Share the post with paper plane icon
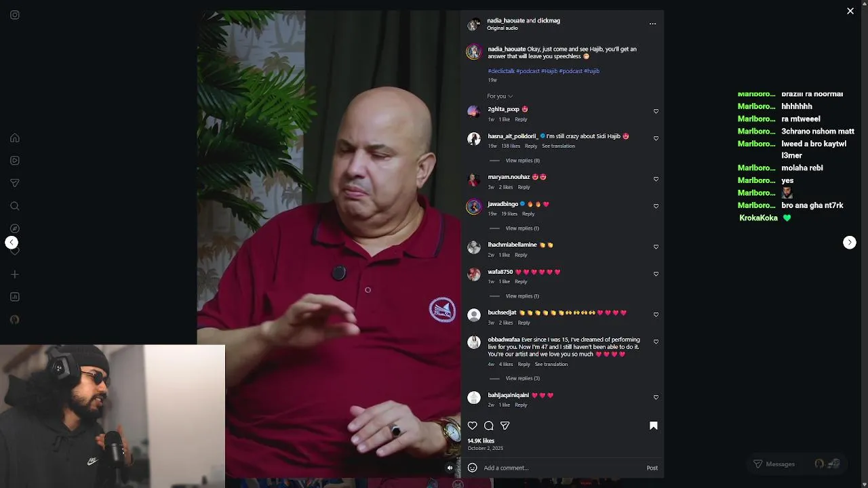Screen dimensions: 868x488 (505, 426)
